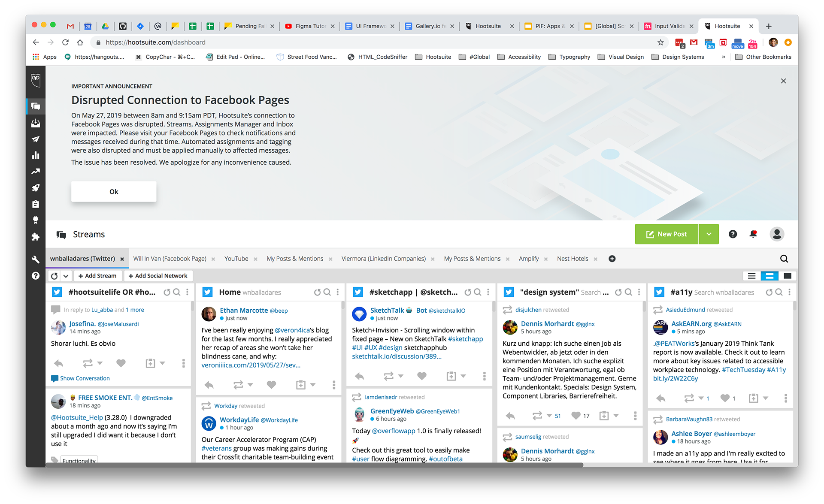Open the wrench Tools icon in sidebar
The image size is (824, 504).
36,259
